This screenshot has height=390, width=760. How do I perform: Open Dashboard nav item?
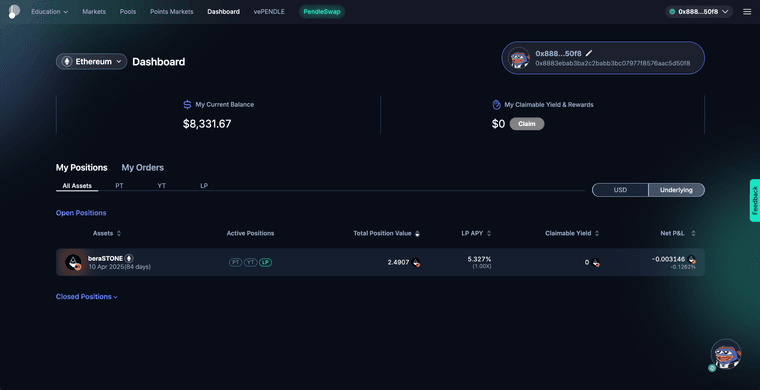[223, 12]
